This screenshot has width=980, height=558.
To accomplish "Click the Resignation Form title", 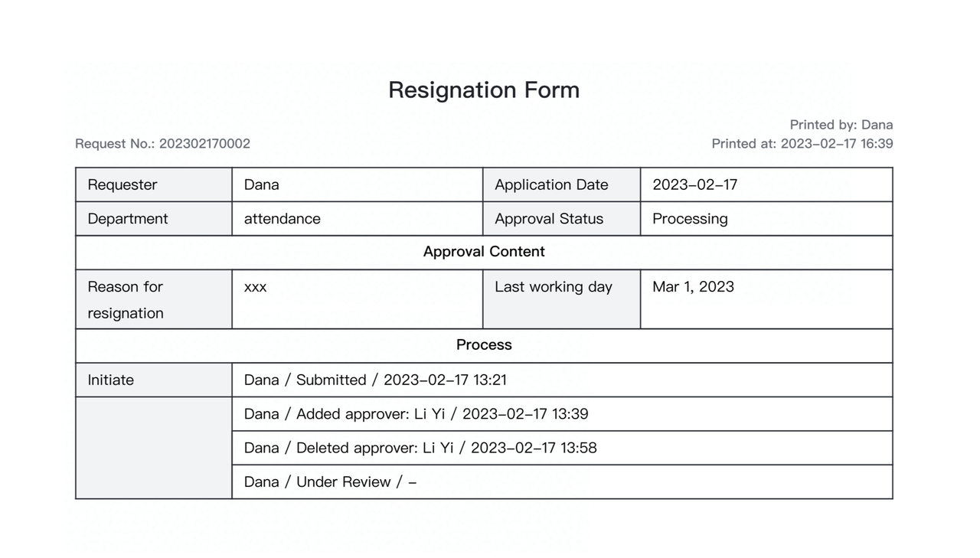I will (x=483, y=90).
